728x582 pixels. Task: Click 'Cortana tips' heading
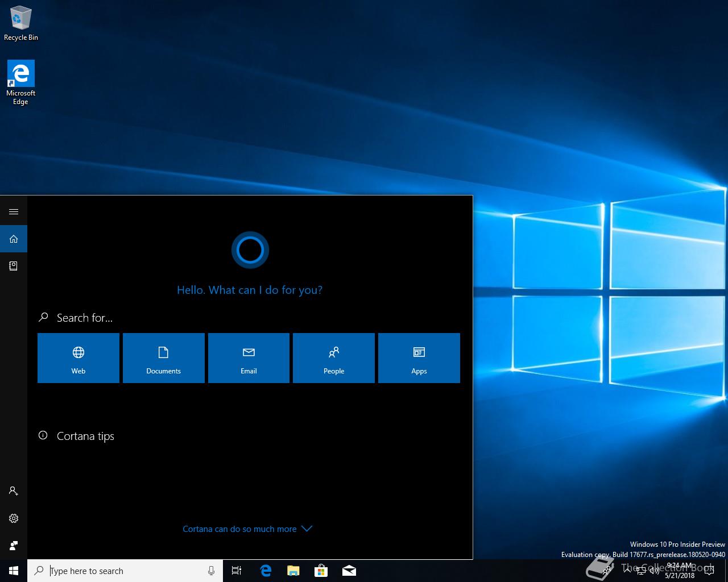(85, 436)
